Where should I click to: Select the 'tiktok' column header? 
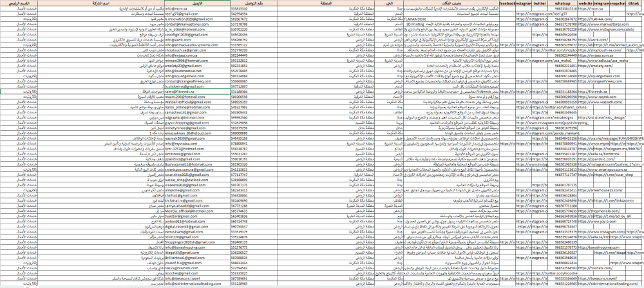[634, 3]
